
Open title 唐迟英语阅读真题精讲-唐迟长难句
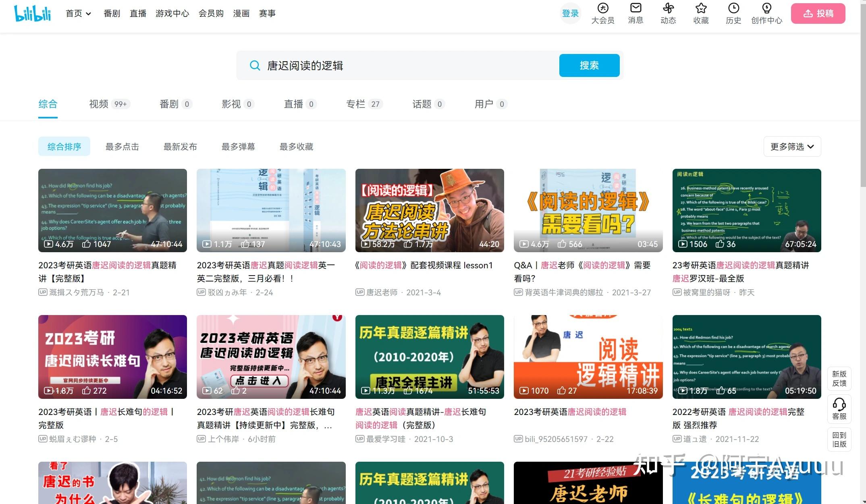click(421, 418)
